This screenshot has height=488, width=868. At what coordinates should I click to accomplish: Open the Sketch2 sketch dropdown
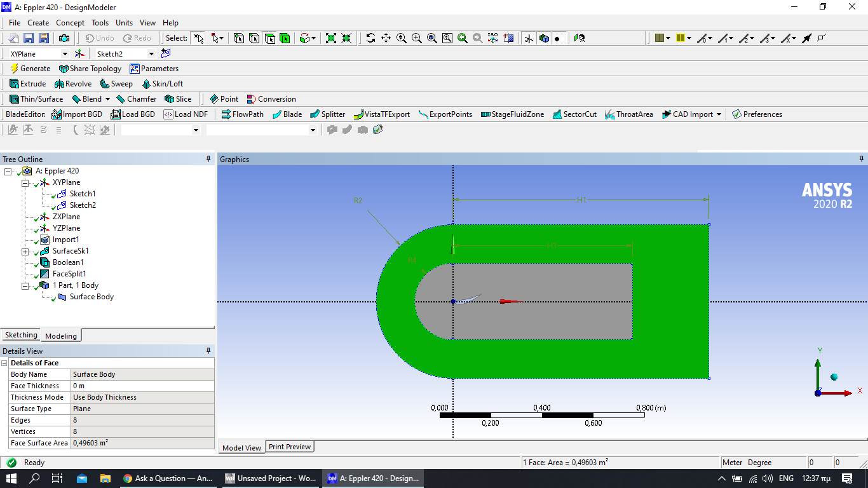click(x=151, y=54)
